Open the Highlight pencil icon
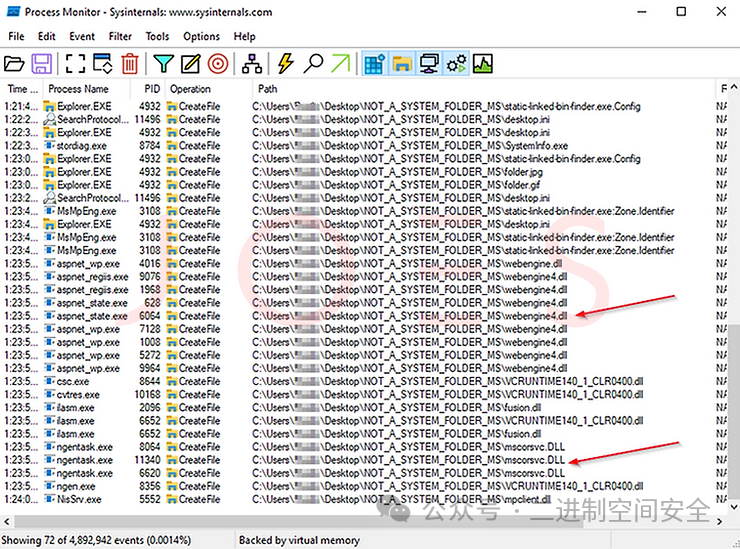The width and height of the screenshot is (740, 549). (x=190, y=64)
